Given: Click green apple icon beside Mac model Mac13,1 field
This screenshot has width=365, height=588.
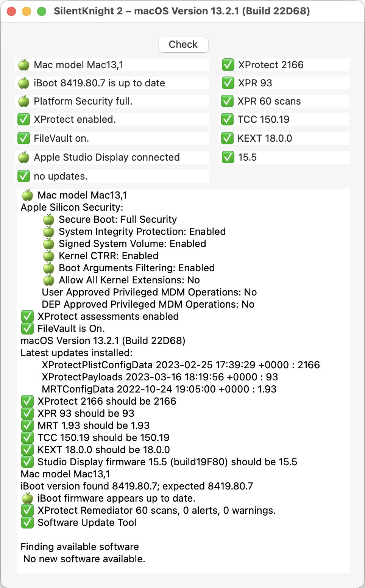Looking at the screenshot, I should pos(24,65).
